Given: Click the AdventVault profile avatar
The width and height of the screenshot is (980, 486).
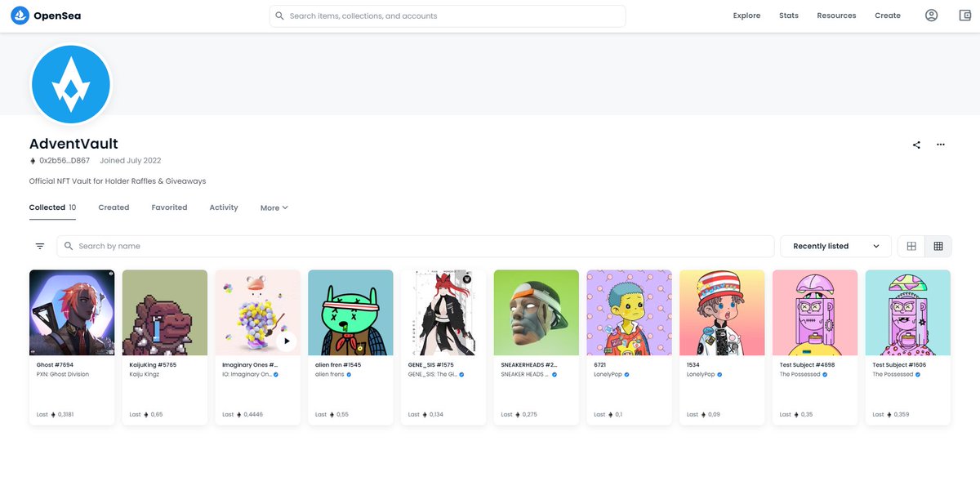Looking at the screenshot, I should 70,85.
